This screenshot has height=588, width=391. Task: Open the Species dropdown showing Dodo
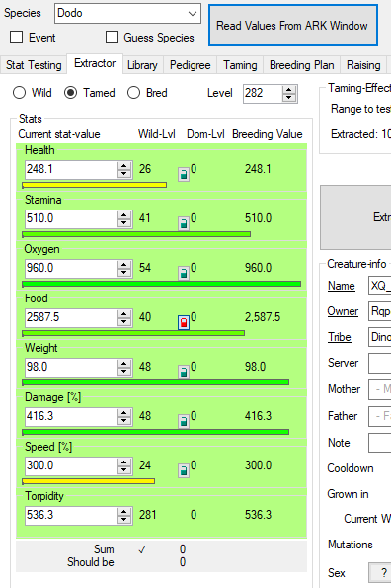click(127, 14)
